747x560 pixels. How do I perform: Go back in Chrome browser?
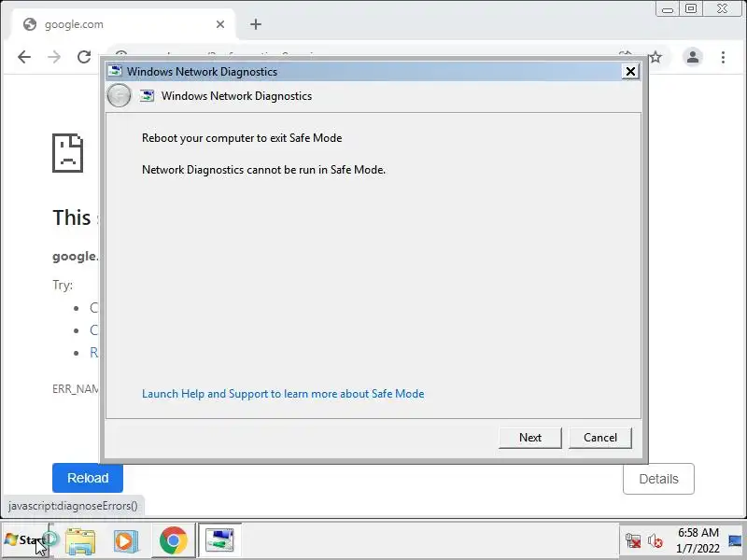click(24, 57)
